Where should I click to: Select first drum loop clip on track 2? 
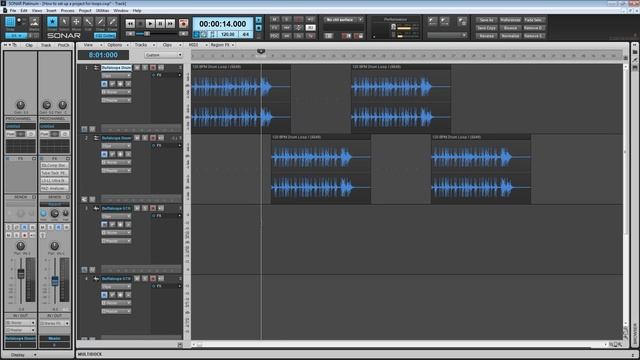(x=321, y=169)
